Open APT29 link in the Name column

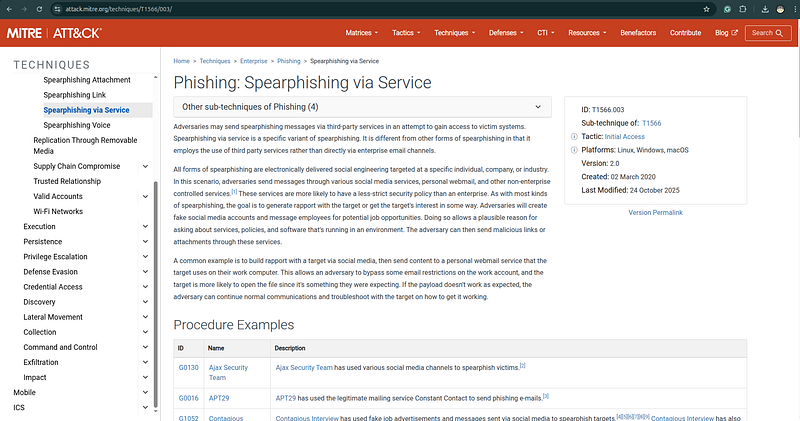[219, 398]
